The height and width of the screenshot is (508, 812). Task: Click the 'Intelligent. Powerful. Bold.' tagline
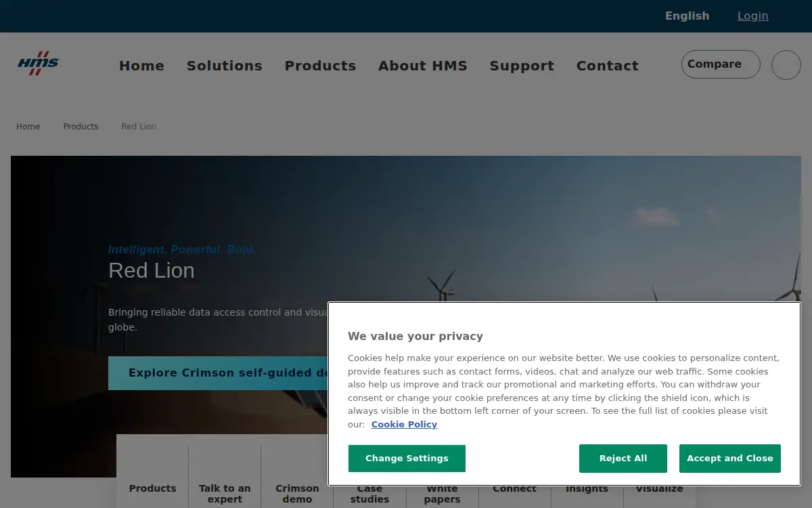pyautogui.click(x=181, y=249)
